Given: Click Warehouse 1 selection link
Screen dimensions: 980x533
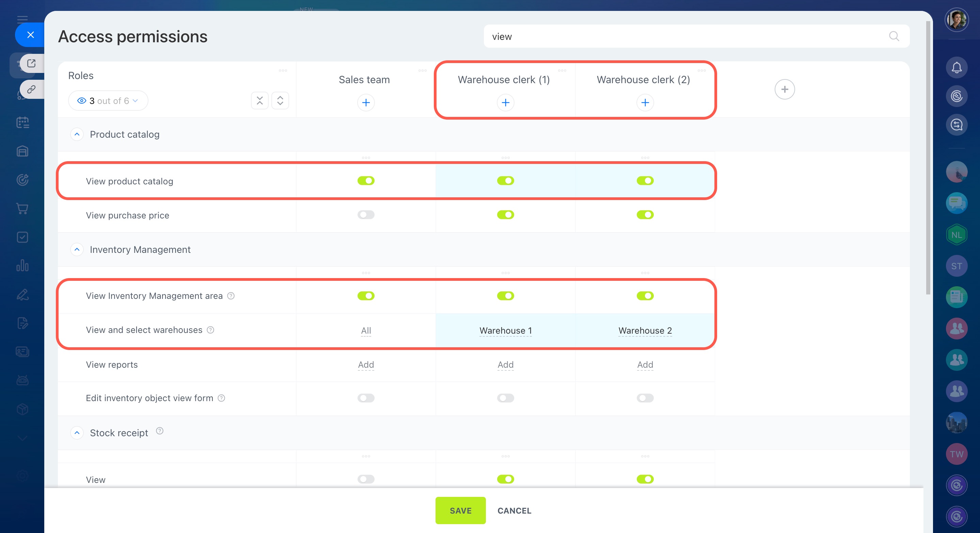Looking at the screenshot, I should (505, 330).
